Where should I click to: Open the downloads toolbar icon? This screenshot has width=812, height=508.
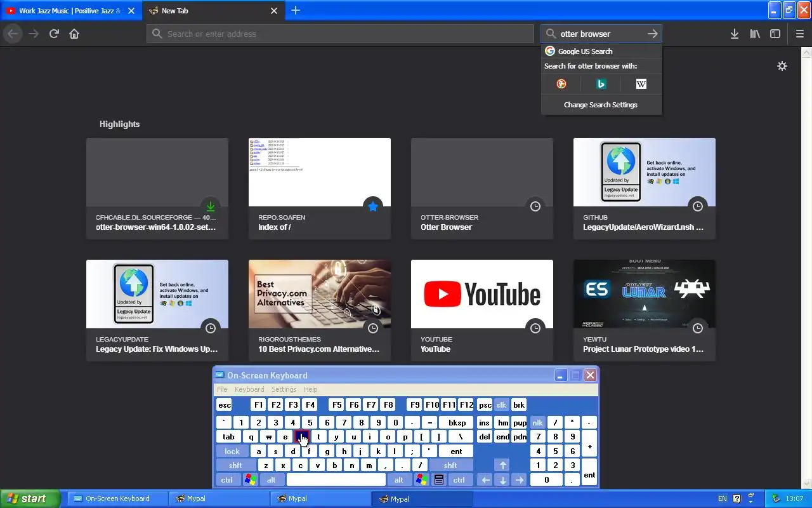click(x=734, y=34)
